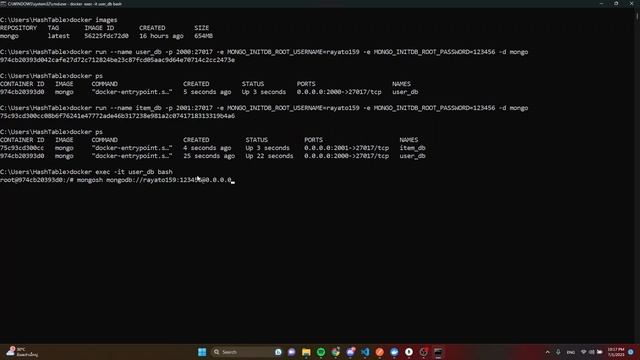Open Visual Studio Code from the taskbar
Screen dimensions: 640x360
[365, 352]
